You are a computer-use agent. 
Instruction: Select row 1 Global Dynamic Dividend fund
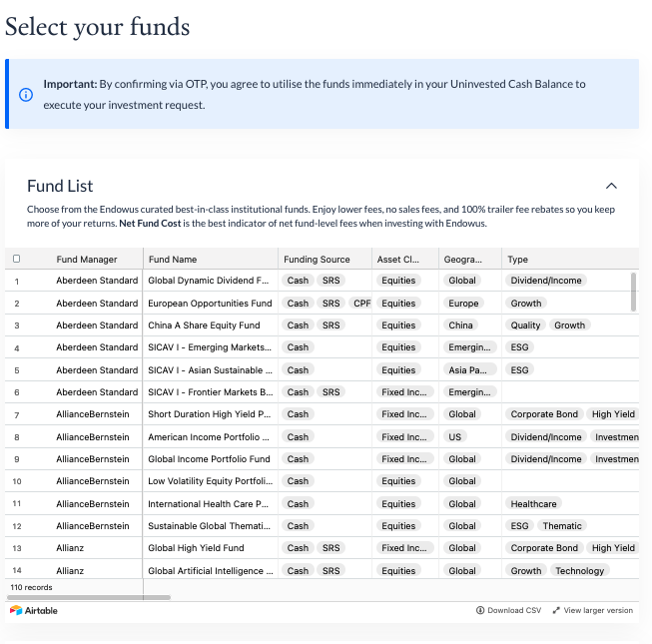pyautogui.click(x=322, y=281)
